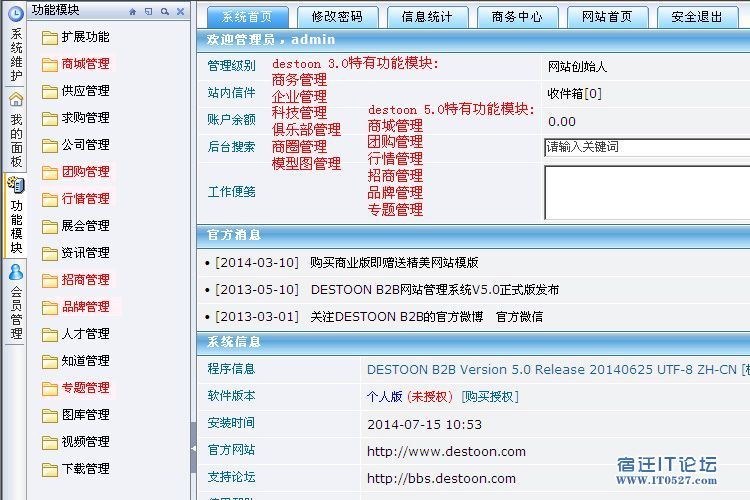Open the 人才管理 module entry

pyautogui.click(x=85, y=334)
